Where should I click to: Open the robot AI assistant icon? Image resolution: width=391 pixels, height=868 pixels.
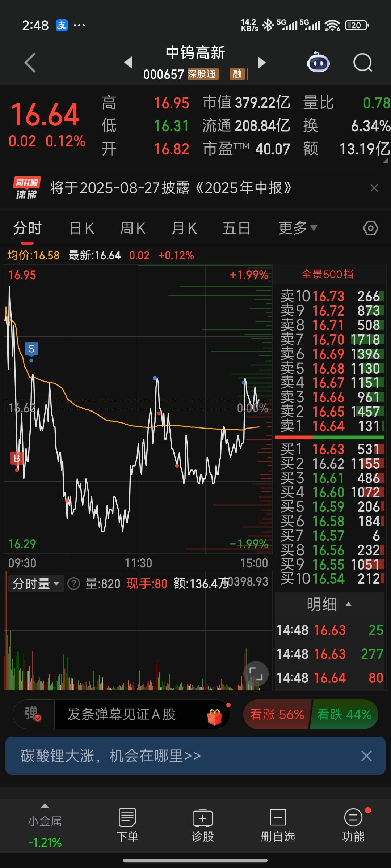coord(318,62)
